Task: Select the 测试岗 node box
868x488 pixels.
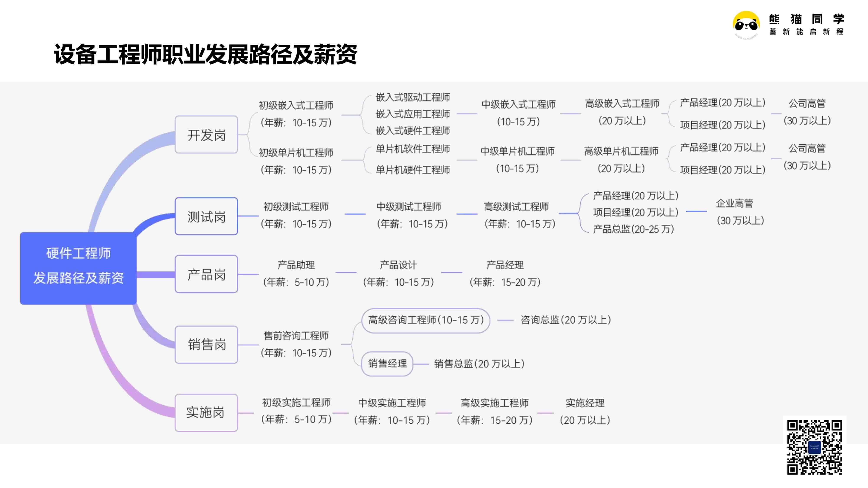Action: (x=206, y=216)
